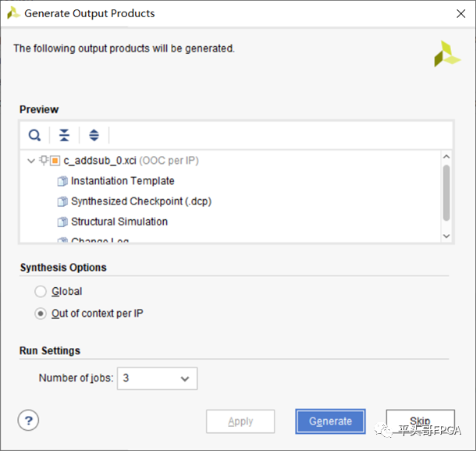The height and width of the screenshot is (451, 476).
Task: Click the c_addsub_0.xci IP icon
Action: click(54, 161)
